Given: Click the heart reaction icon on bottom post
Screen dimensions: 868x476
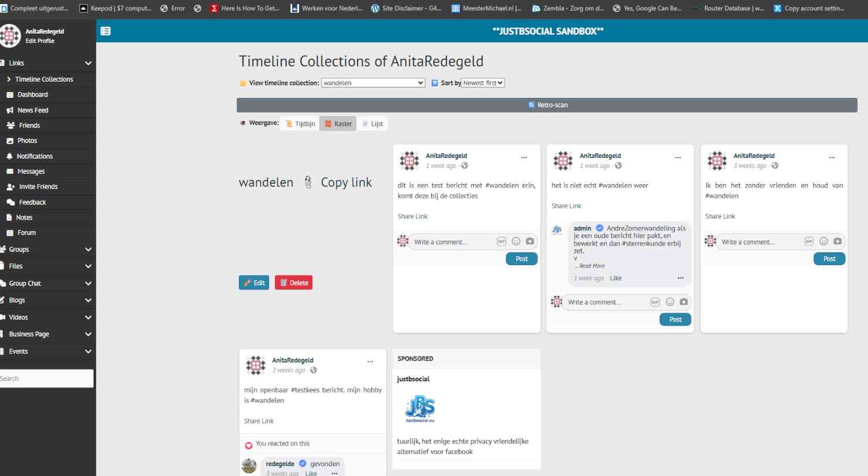Looking at the screenshot, I should coord(249,445).
